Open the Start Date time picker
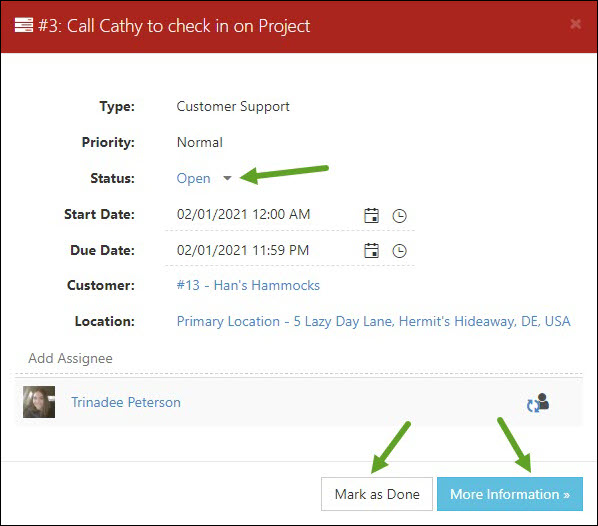The width and height of the screenshot is (598, 526). click(399, 216)
